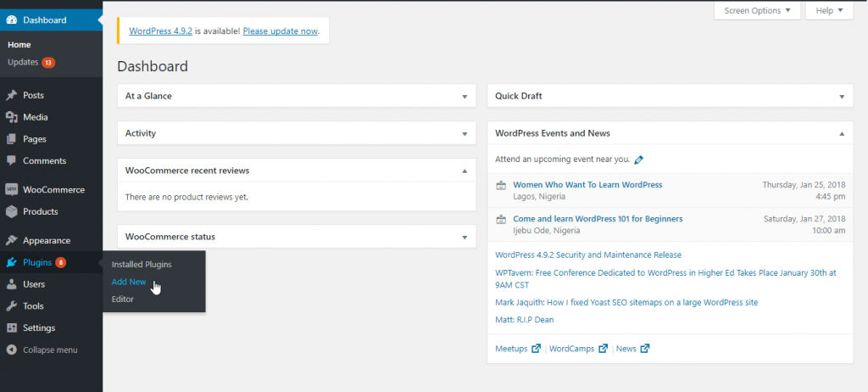The height and width of the screenshot is (392, 868).
Task: Click the Dashboard page heading text
Action: click(153, 66)
